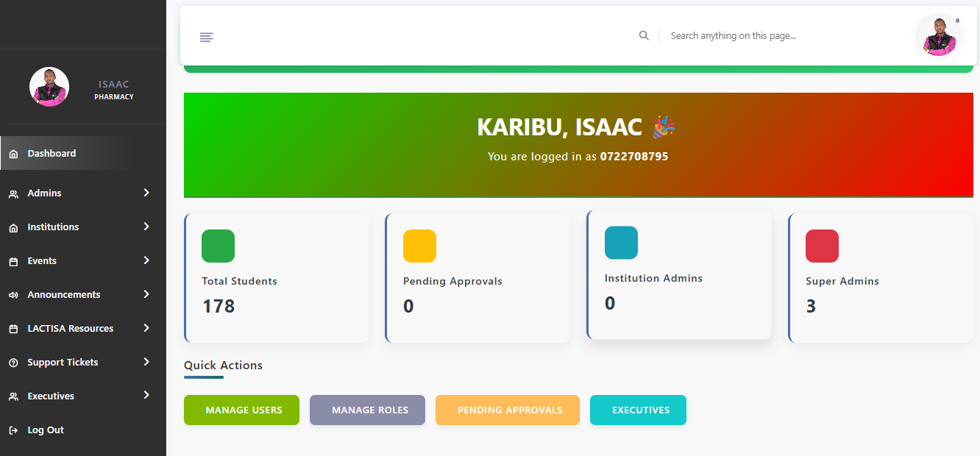Click the MANAGE ROLES button
980x456 pixels.
pos(368,410)
